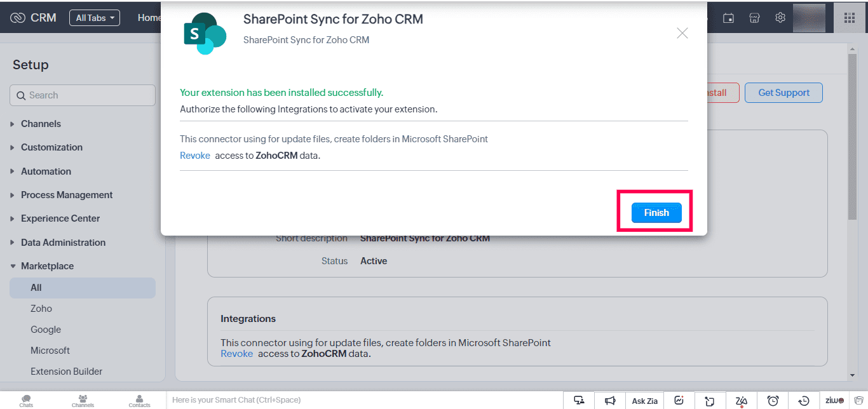The width and height of the screenshot is (868, 409).
Task: Select Zoho under Marketplace
Action: (41, 309)
